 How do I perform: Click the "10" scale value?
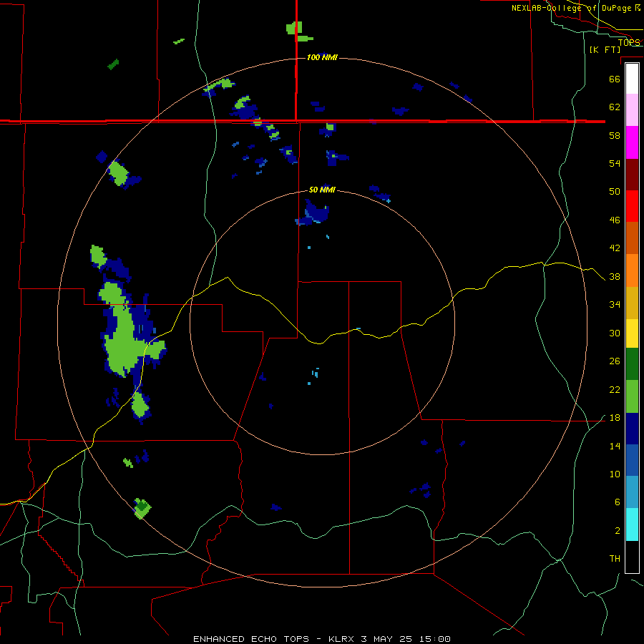pos(615,474)
